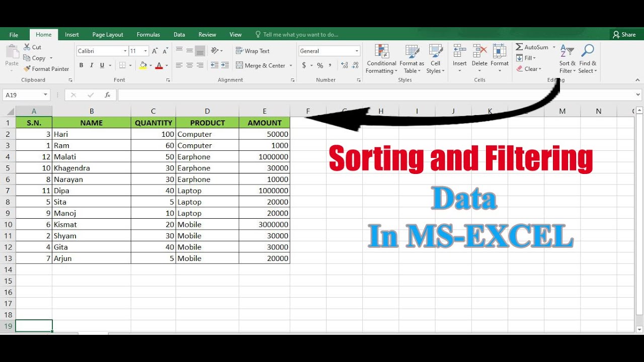Expand the Font group dialog launcher
The width and height of the screenshot is (644, 362).
point(168,80)
